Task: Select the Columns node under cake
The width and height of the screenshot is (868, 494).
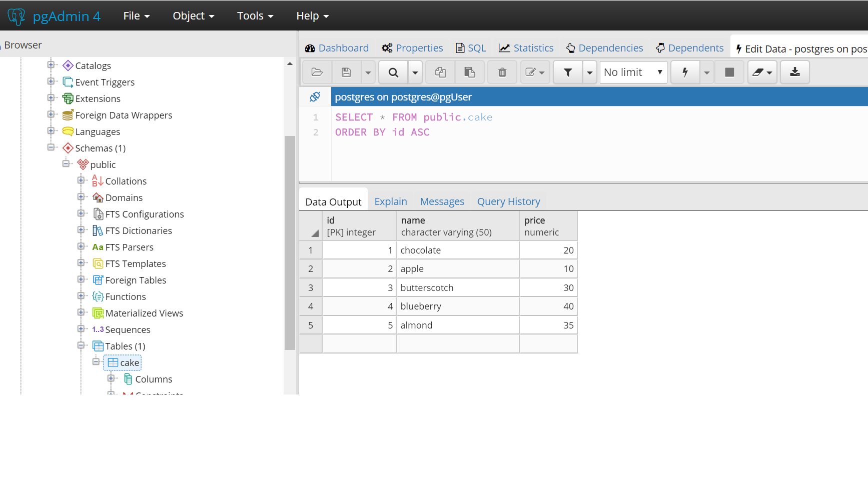Action: 153,379
